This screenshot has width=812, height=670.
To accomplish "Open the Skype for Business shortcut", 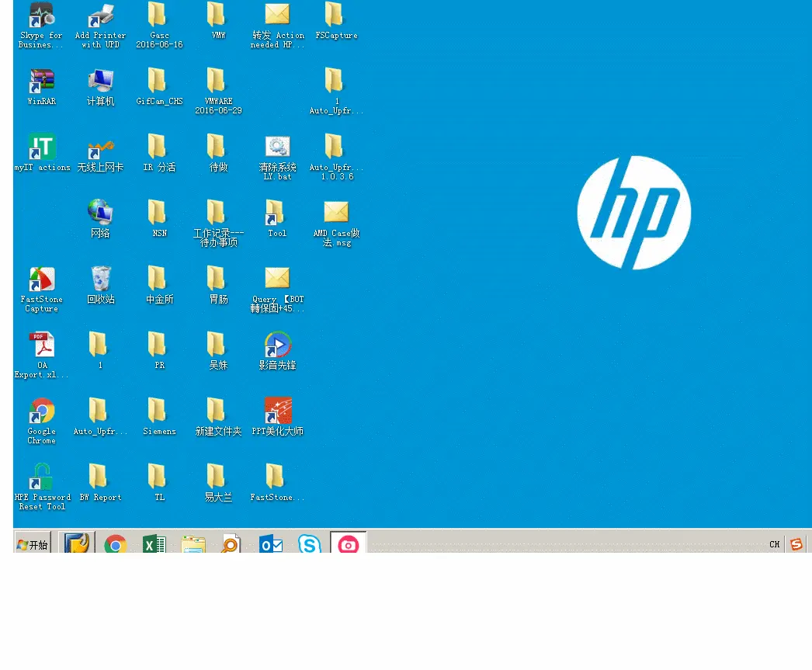I will pos(41,25).
